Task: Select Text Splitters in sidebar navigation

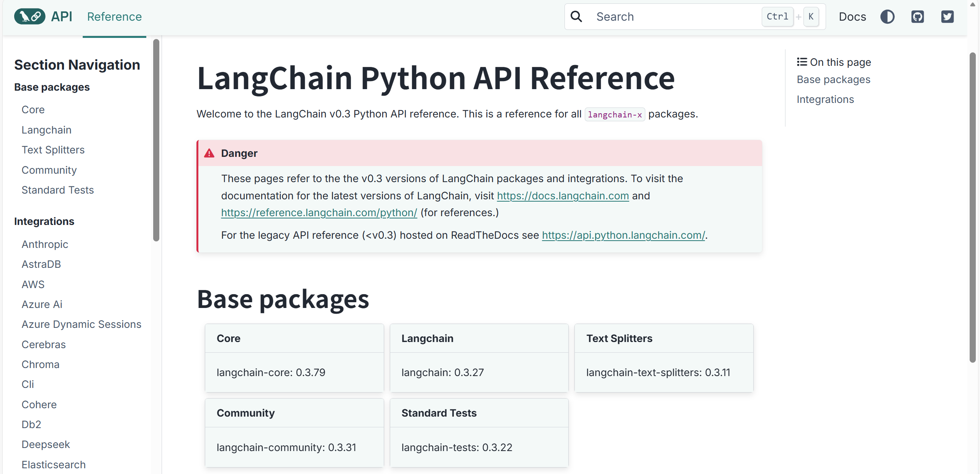Action: tap(53, 150)
